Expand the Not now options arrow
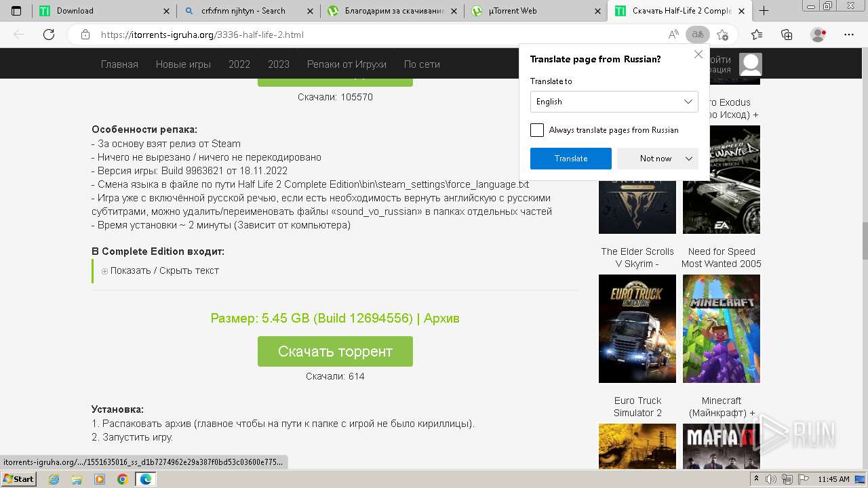The width and height of the screenshot is (868, 488). coord(689,159)
